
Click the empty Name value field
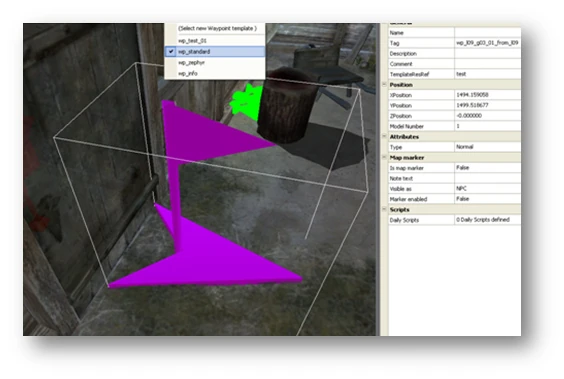pyautogui.click(x=487, y=32)
